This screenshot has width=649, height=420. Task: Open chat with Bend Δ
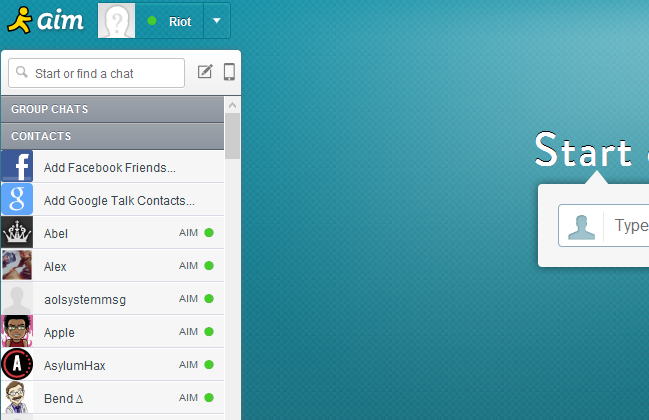113,398
